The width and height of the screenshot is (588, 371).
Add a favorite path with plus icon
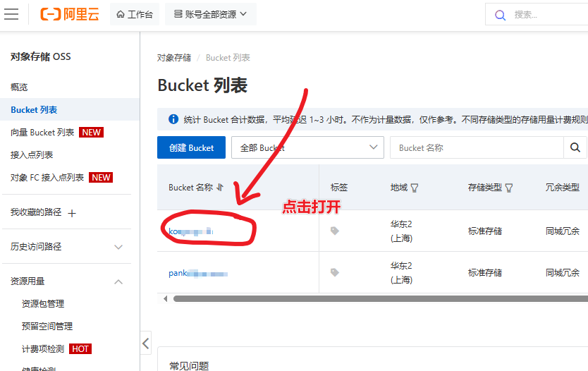point(71,213)
